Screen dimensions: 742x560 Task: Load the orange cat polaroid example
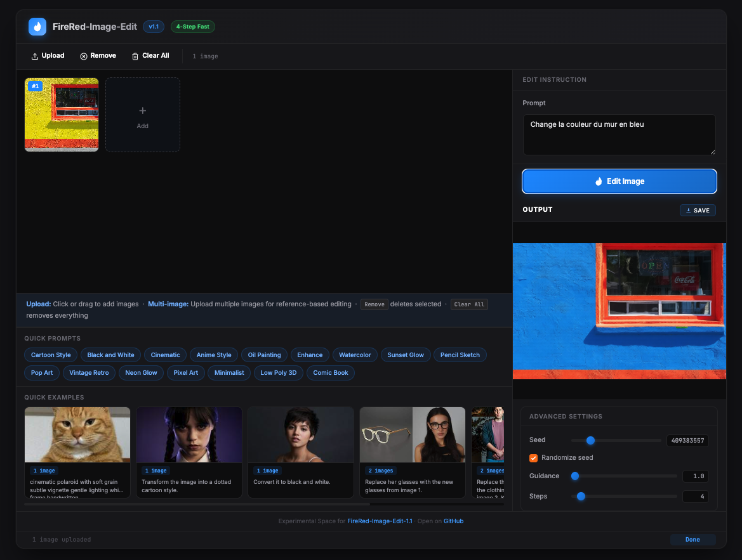(x=77, y=453)
